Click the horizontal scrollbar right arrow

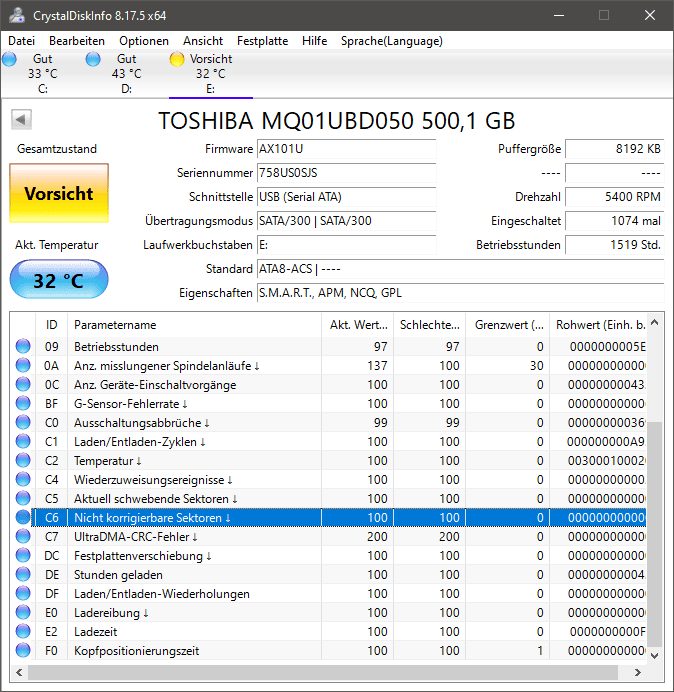point(637,672)
